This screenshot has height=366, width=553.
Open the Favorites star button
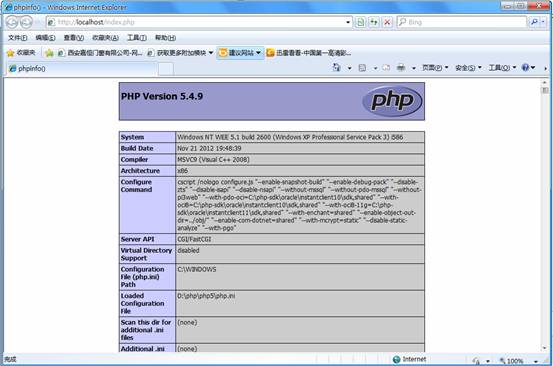click(21, 53)
